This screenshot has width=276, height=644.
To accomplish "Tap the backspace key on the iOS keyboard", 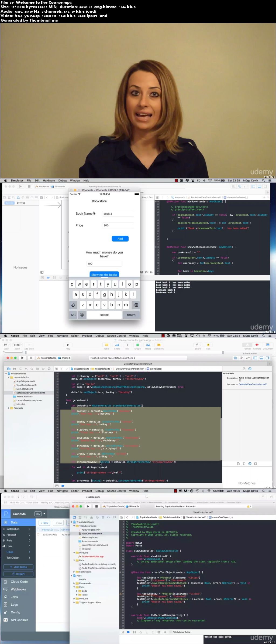I will [136, 305].
